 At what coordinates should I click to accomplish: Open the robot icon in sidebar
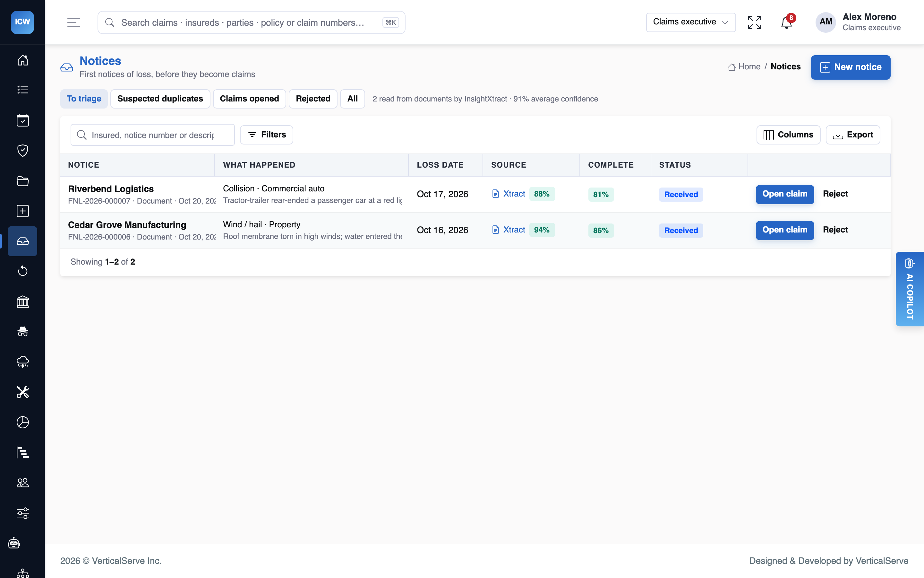(x=14, y=543)
